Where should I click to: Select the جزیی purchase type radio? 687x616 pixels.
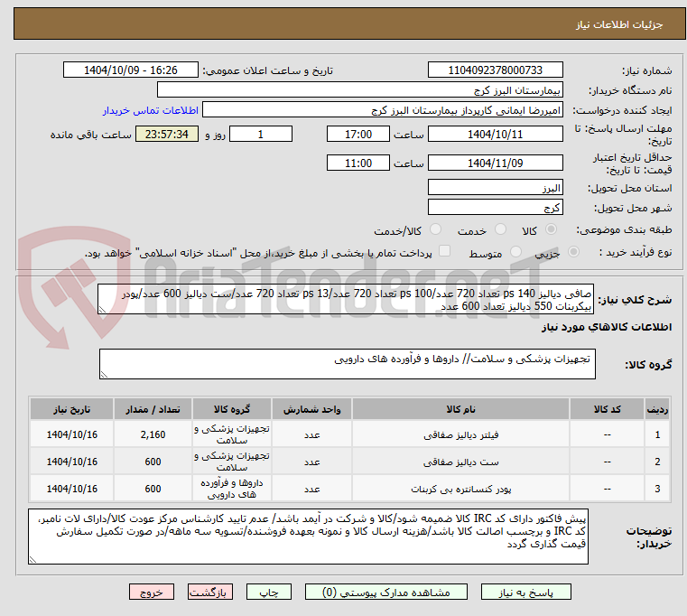click(573, 252)
